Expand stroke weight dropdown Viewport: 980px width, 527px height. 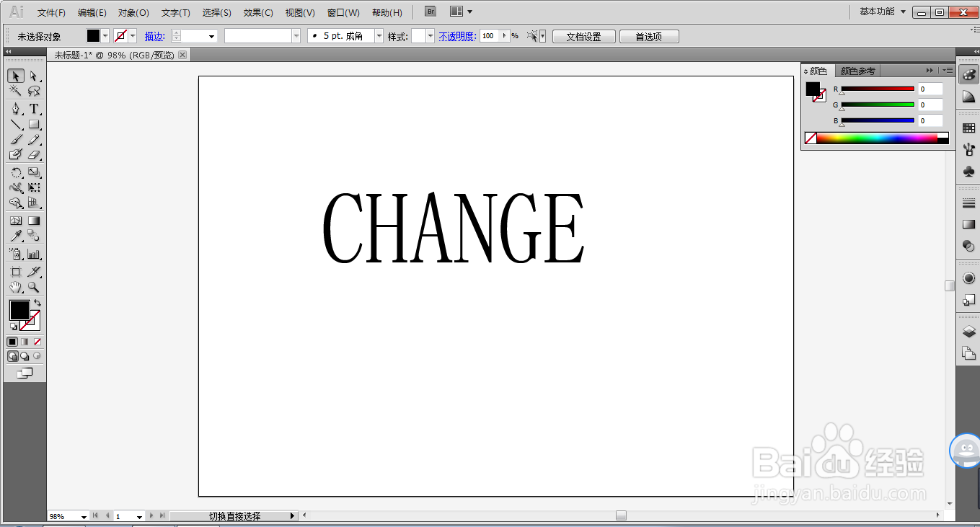212,36
